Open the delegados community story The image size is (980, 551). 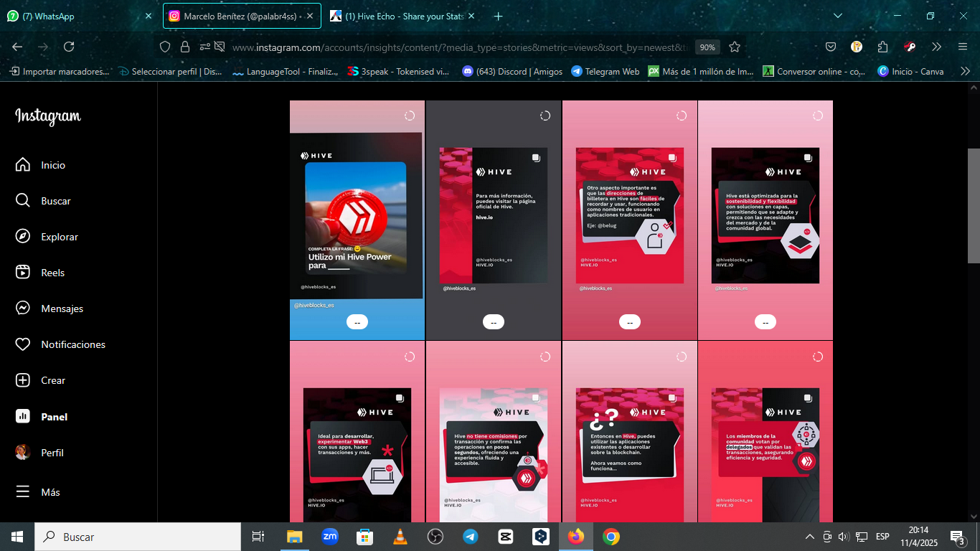765,431
